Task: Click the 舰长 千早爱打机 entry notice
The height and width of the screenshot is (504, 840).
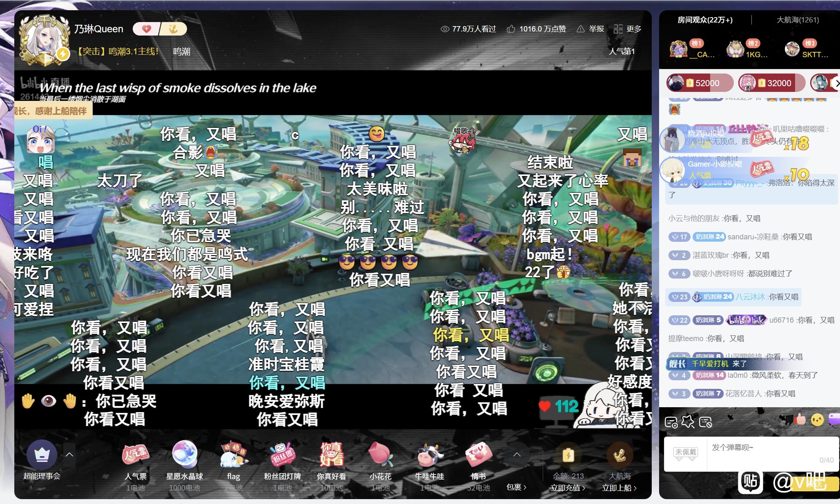Action: pos(709,364)
